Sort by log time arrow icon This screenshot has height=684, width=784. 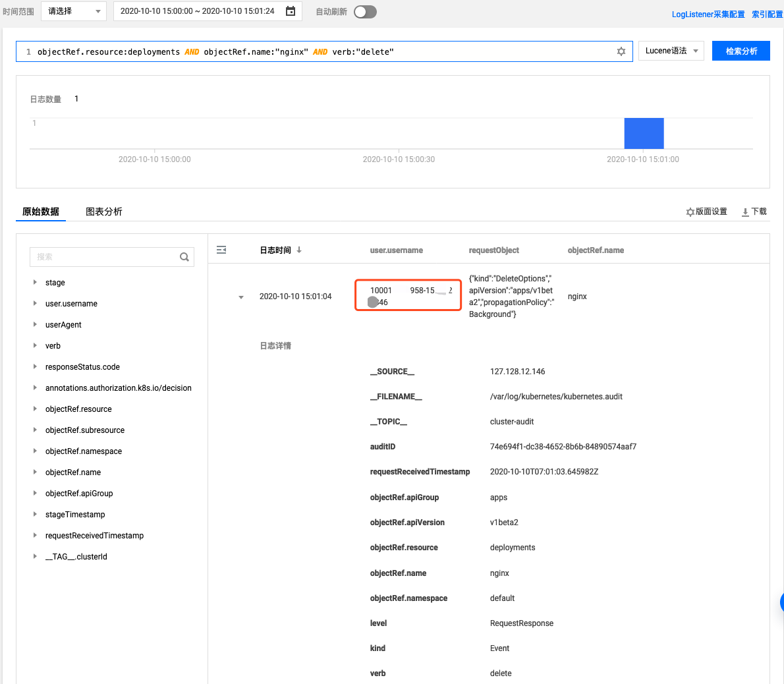(x=299, y=250)
